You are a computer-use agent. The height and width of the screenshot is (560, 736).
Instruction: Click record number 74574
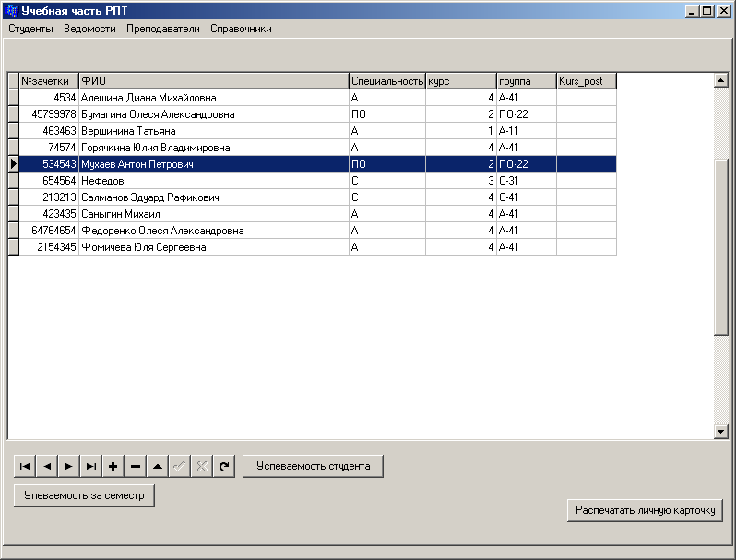pos(62,148)
